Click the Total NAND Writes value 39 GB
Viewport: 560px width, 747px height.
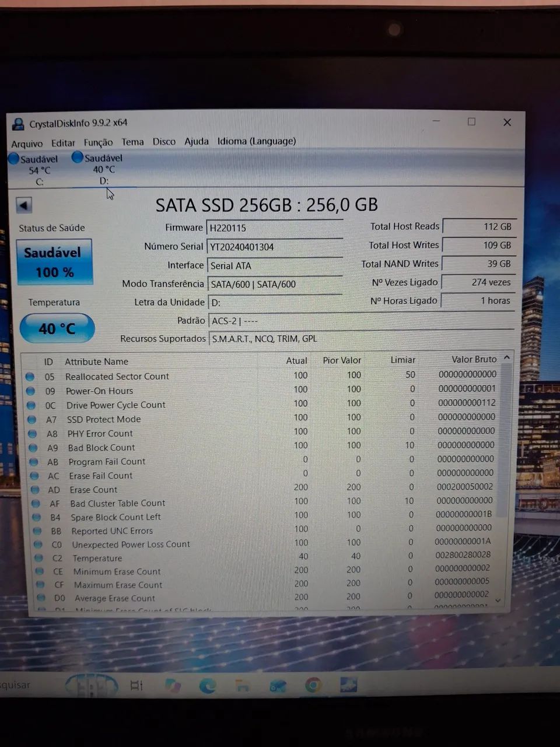coord(478,264)
